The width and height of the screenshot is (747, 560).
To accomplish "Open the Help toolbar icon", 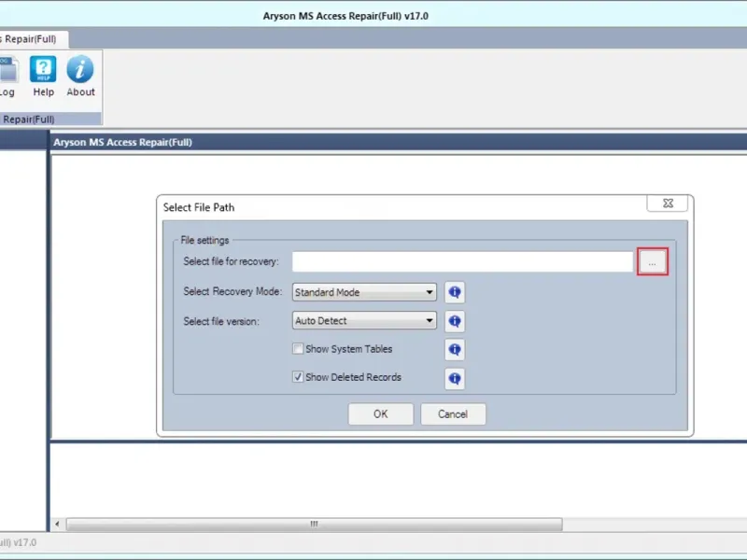I will pos(43,76).
